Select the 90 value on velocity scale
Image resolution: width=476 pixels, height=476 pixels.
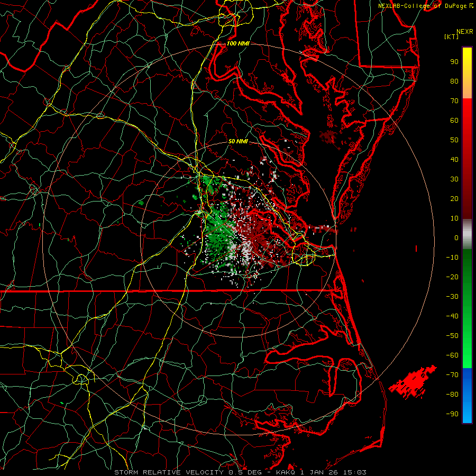pyautogui.click(x=454, y=62)
